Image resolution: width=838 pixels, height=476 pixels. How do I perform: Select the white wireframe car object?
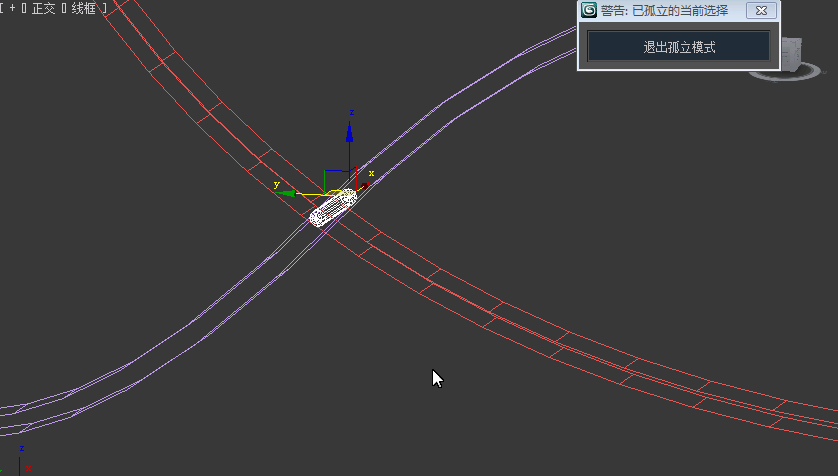click(x=333, y=209)
